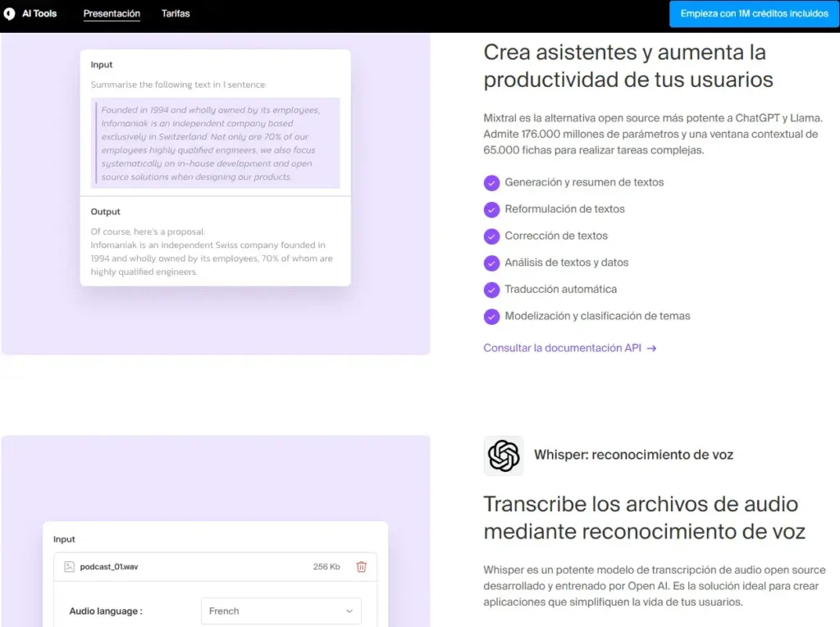Click the 'Whisper: reconocimiento de voz' heading
Viewport: 840px width, 627px height.
click(x=634, y=455)
